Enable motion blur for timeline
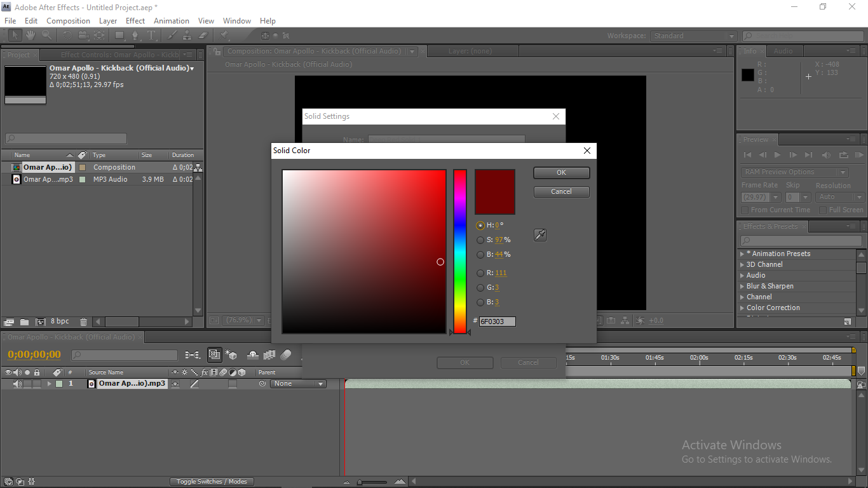Image resolution: width=868 pixels, height=488 pixels. tap(286, 355)
